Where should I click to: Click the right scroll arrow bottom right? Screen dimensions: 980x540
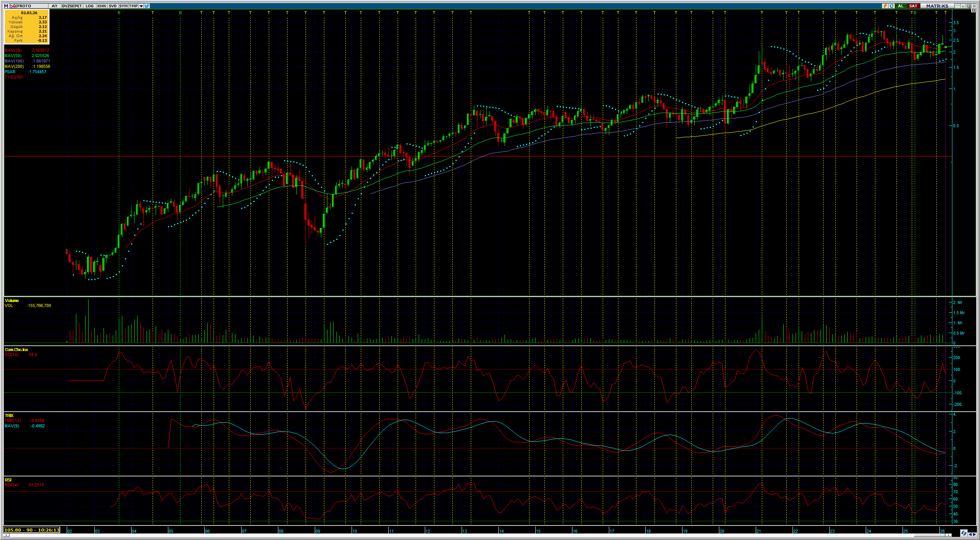(975, 534)
